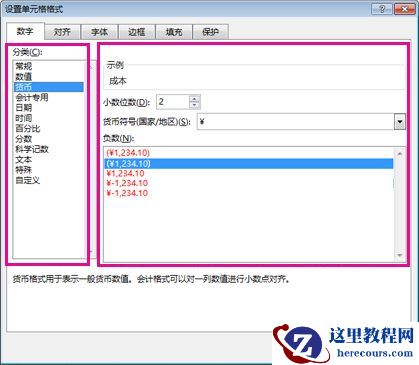
Task: Select 会计专用 in the category list
Action: 49,97
